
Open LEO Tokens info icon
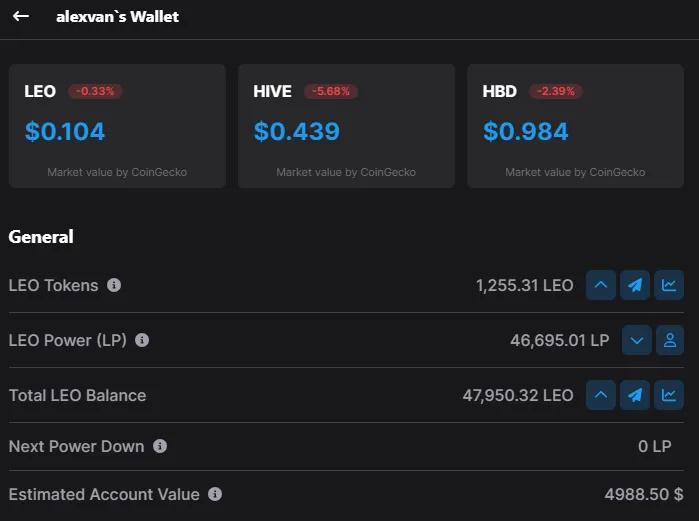click(x=114, y=285)
